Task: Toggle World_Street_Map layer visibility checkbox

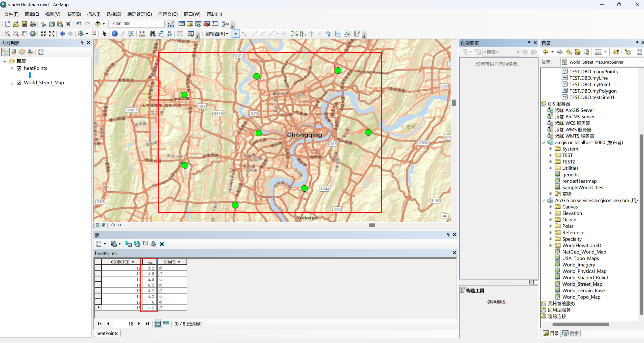Action: pos(19,83)
